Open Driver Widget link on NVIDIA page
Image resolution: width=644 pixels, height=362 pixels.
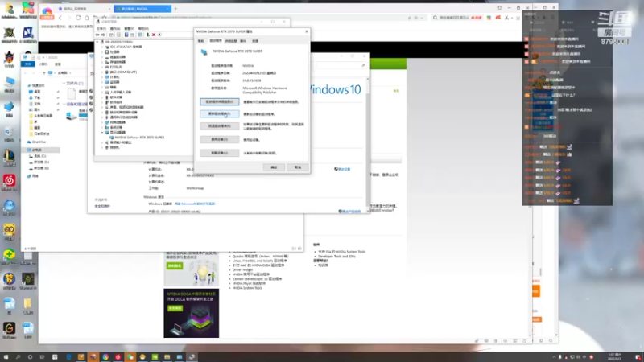pos(243,269)
